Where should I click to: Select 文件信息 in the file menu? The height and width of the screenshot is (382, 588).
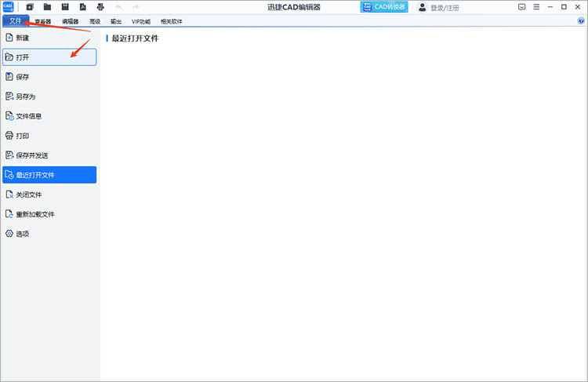pos(49,116)
